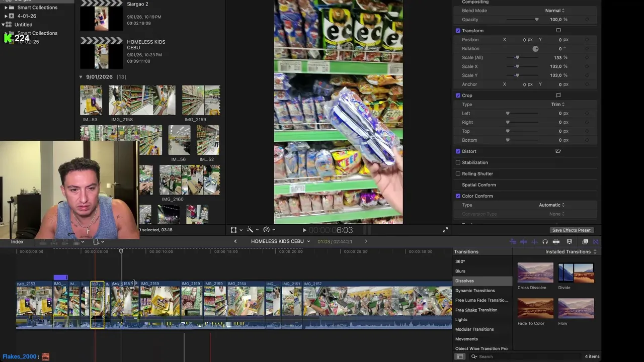Uncheck the Distort checkbox
The width and height of the screenshot is (644, 362).
(x=458, y=151)
